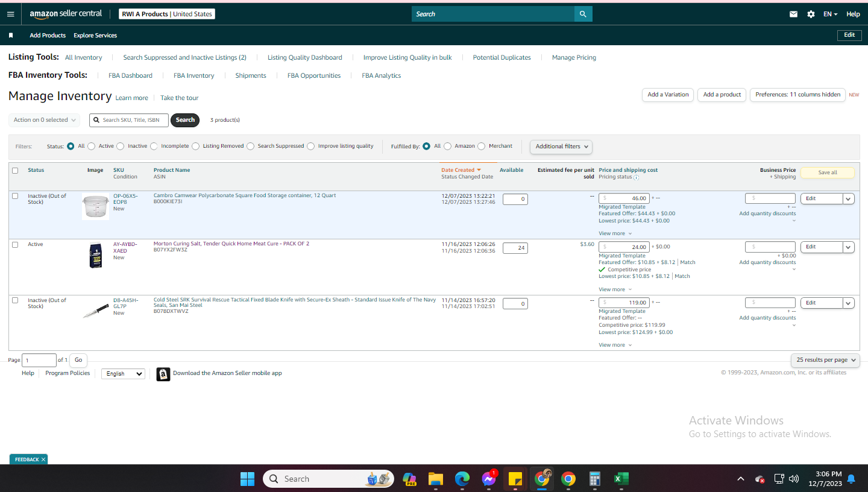The image size is (868, 492).
Task: Open Excel from the taskbar
Action: (x=621, y=479)
